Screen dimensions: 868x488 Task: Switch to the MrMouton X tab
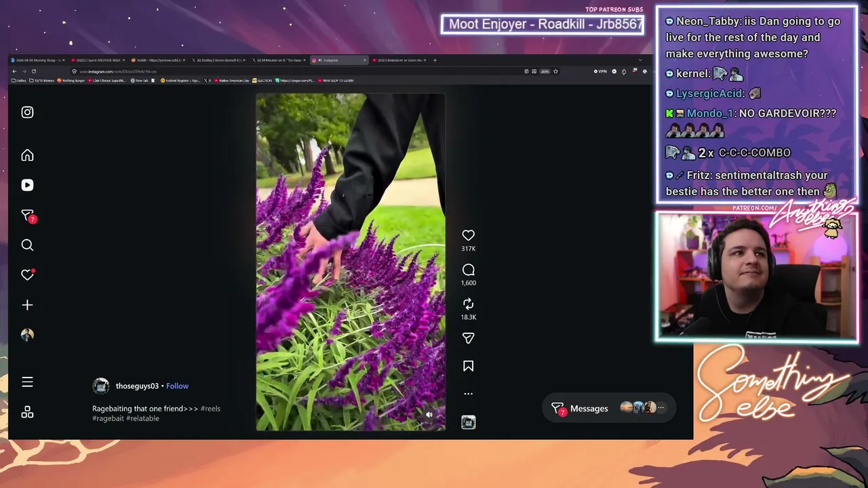point(279,60)
